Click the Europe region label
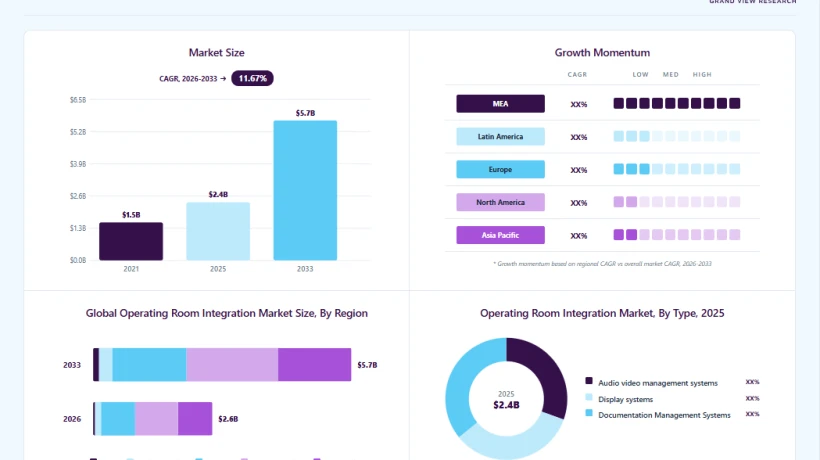820x460 pixels. [x=500, y=169]
